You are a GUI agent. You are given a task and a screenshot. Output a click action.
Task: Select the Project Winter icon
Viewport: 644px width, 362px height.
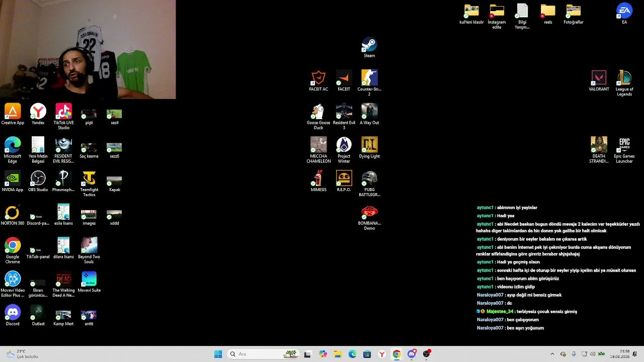[344, 150]
